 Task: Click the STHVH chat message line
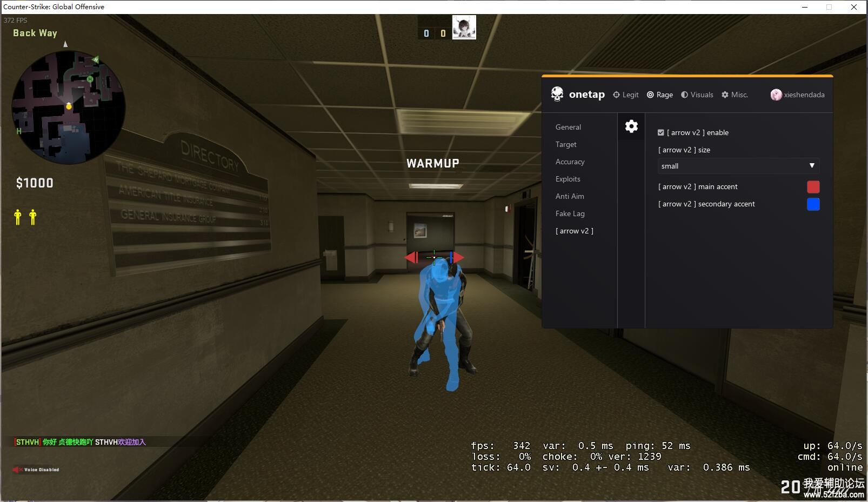(x=80, y=442)
